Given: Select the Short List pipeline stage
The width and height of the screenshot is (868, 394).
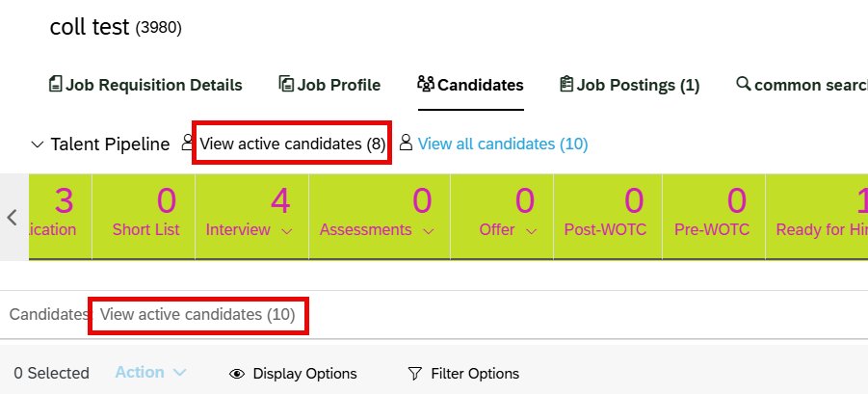Looking at the screenshot, I should pyautogui.click(x=144, y=217).
